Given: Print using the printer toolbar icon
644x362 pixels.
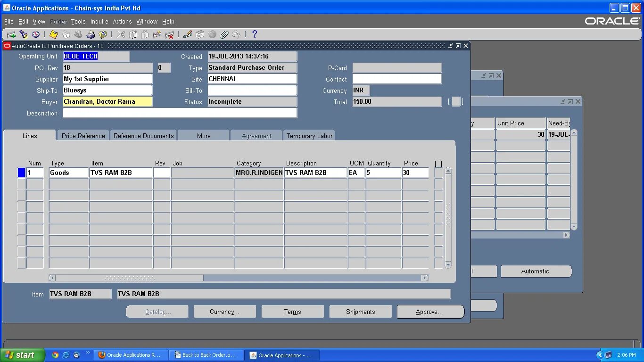Looking at the screenshot, I should 91,34.
